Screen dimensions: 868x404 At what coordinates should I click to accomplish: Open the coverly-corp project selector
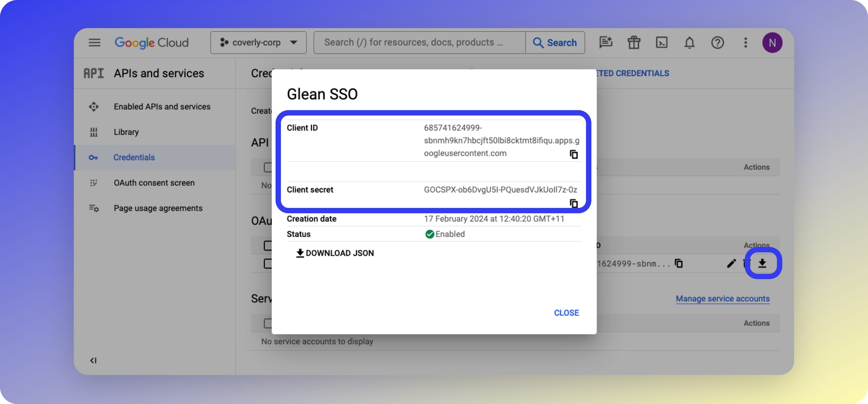(258, 42)
